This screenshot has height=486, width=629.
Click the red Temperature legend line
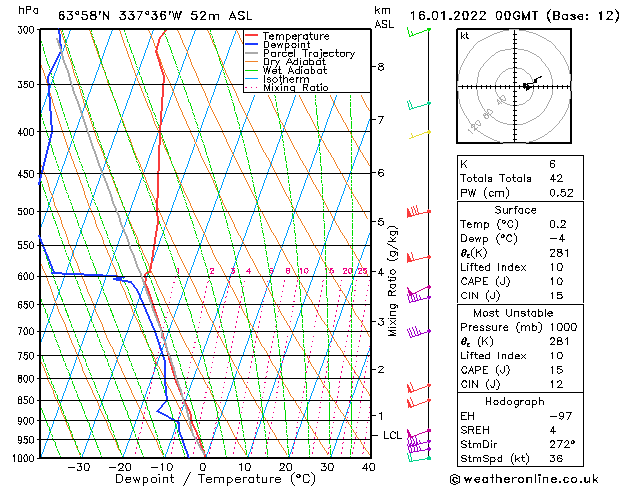[251, 36]
